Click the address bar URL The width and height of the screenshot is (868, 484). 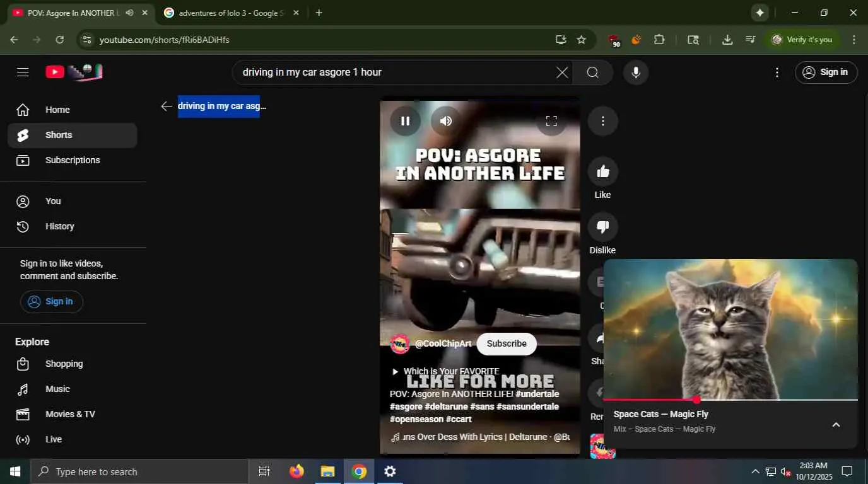(164, 40)
